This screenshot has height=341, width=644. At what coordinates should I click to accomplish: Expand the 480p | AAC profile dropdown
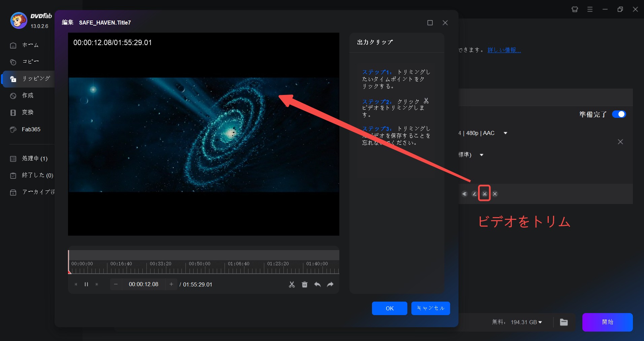click(505, 133)
